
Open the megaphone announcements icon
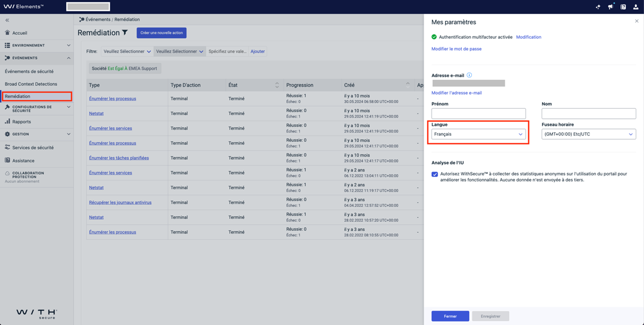(611, 7)
